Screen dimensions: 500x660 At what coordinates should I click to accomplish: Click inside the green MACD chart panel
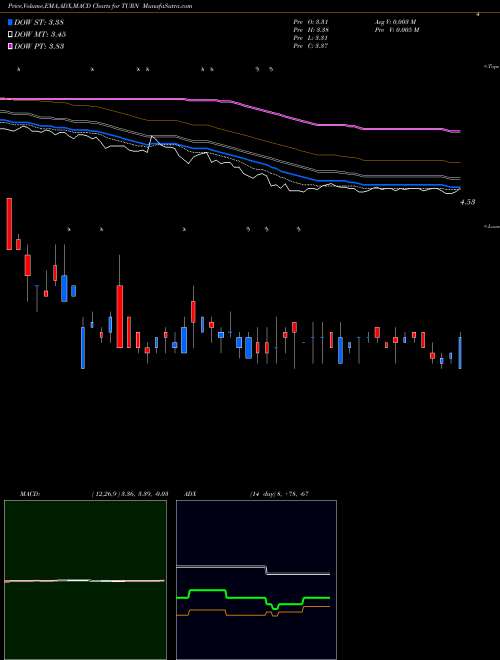(x=85, y=580)
